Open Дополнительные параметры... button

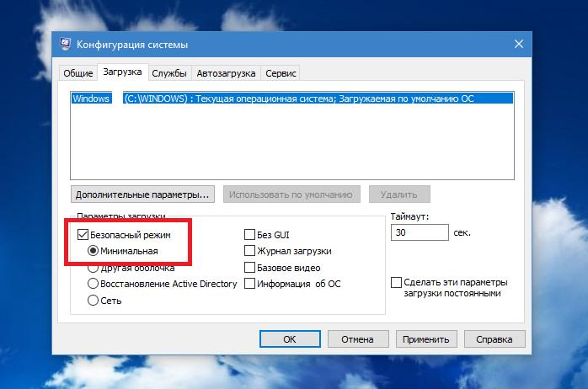pyautogui.click(x=142, y=194)
